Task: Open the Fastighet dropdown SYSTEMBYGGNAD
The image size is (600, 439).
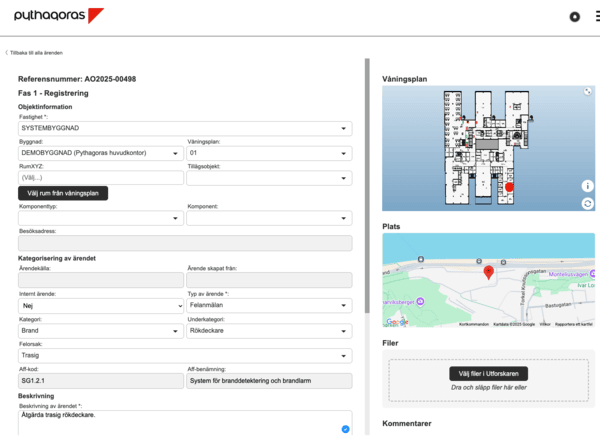Action: coord(185,128)
